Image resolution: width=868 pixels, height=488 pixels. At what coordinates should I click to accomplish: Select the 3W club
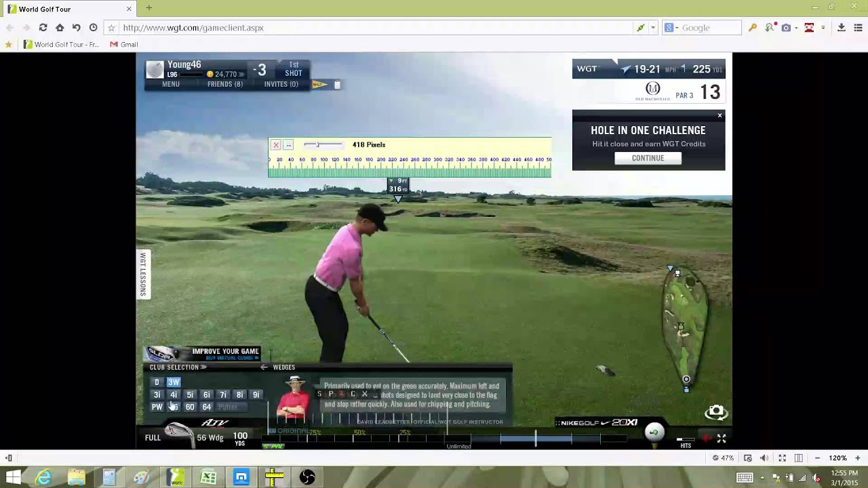click(174, 382)
